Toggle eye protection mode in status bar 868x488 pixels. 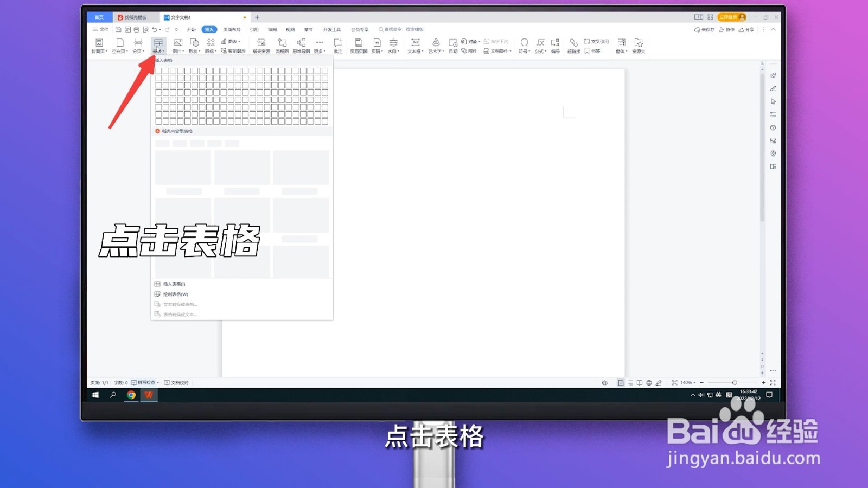pyautogui.click(x=604, y=382)
